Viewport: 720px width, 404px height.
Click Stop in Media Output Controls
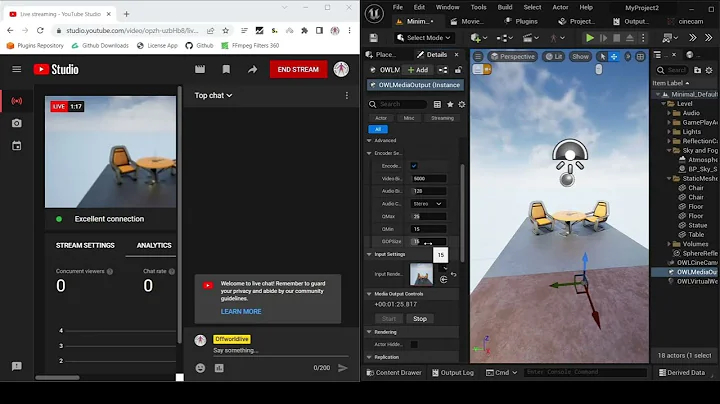point(420,319)
